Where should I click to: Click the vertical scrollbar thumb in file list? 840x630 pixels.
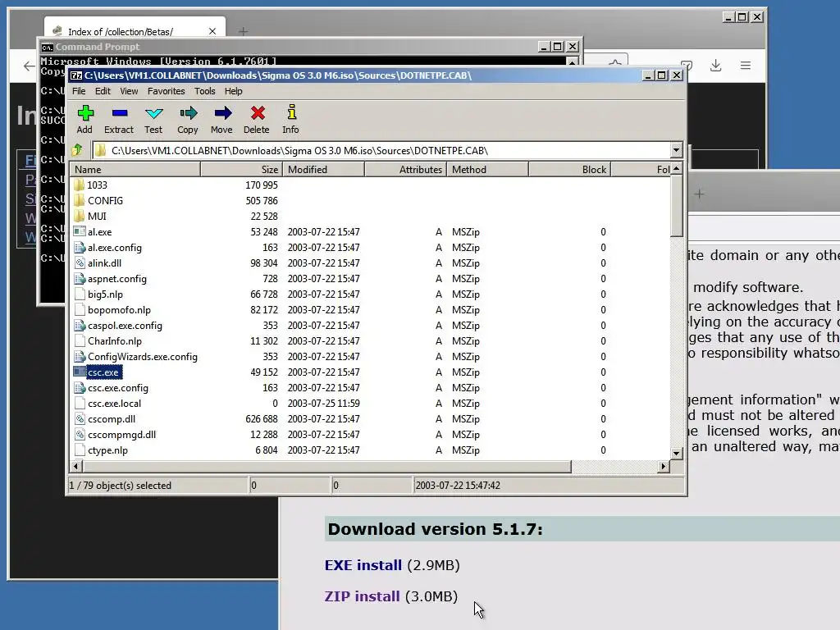pos(677,206)
